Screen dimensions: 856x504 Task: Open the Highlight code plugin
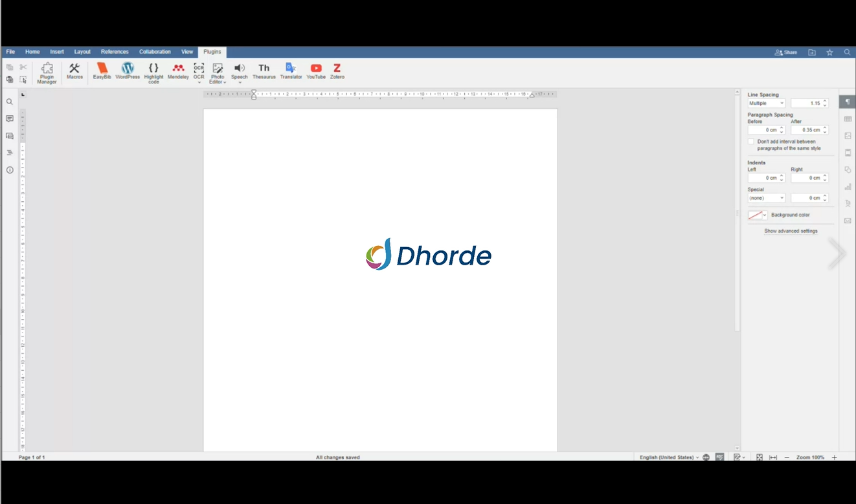click(x=153, y=72)
